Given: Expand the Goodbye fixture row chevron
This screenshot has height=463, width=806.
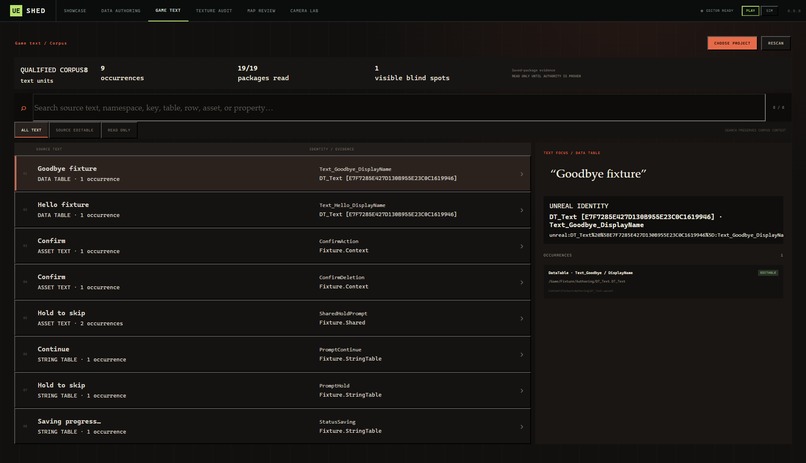Looking at the screenshot, I should 521,174.
